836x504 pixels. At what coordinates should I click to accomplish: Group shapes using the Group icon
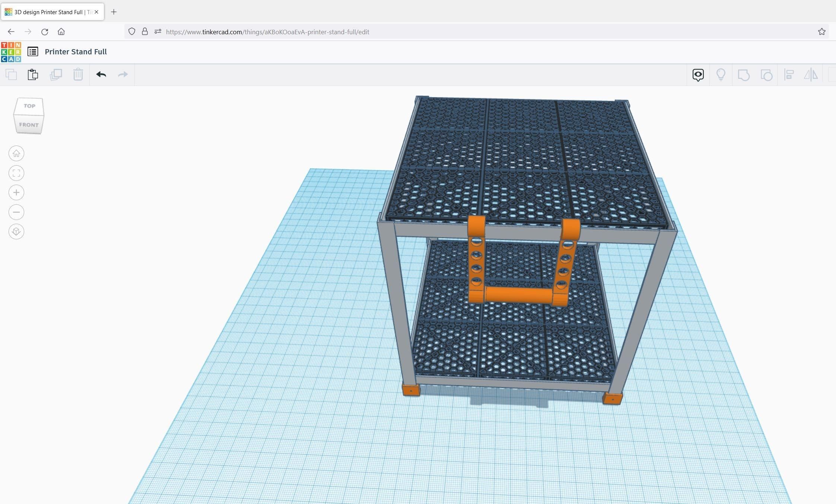743,74
